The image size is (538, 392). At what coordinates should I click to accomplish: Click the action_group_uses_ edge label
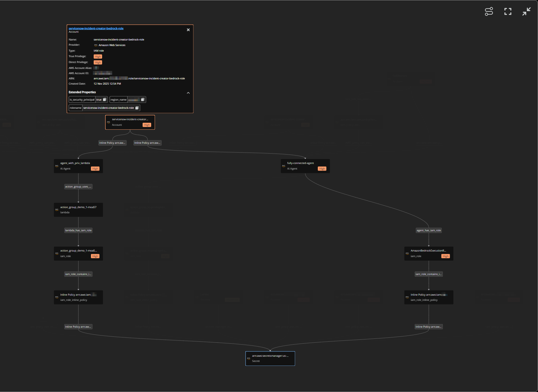point(78,187)
